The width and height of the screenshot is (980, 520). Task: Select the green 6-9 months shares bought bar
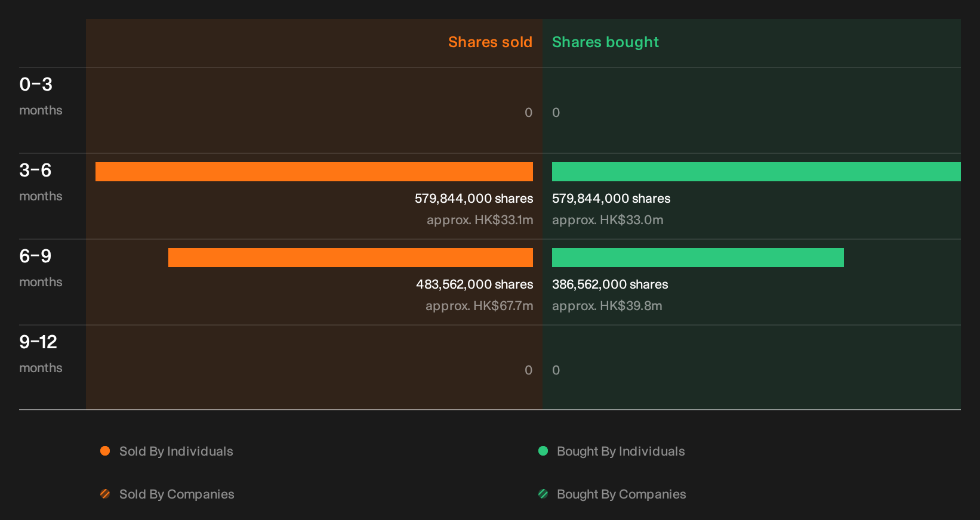698,258
